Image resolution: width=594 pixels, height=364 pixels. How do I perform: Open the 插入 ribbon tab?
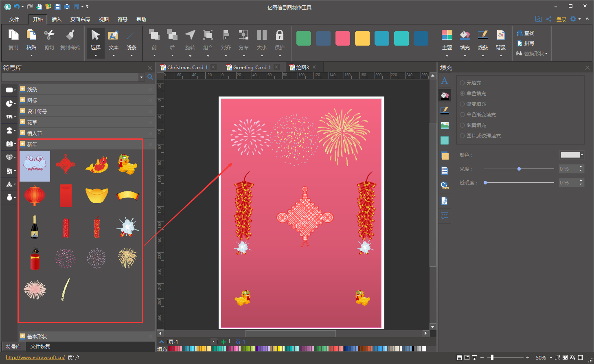56,19
